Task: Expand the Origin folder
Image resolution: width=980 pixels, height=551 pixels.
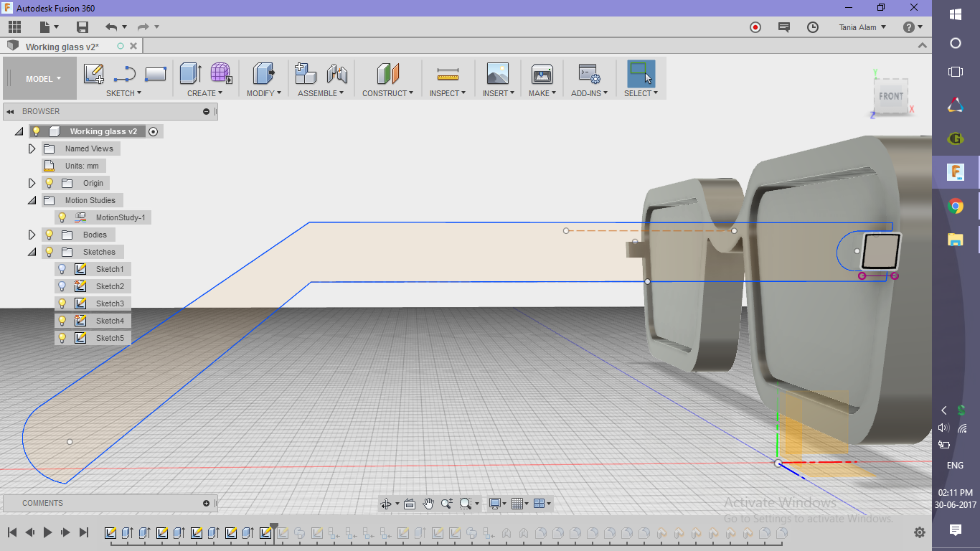Action: (x=32, y=183)
